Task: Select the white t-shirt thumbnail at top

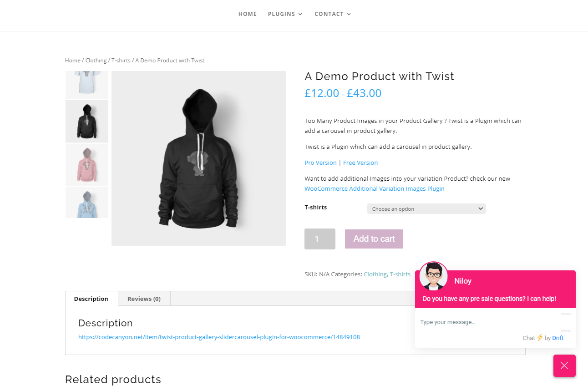Action: pos(87,84)
